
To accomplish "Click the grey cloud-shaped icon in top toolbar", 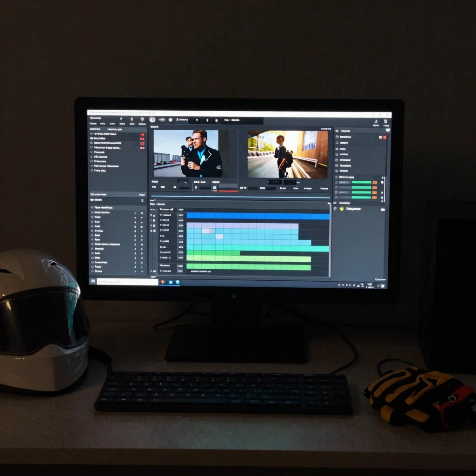I will tap(162, 120).
